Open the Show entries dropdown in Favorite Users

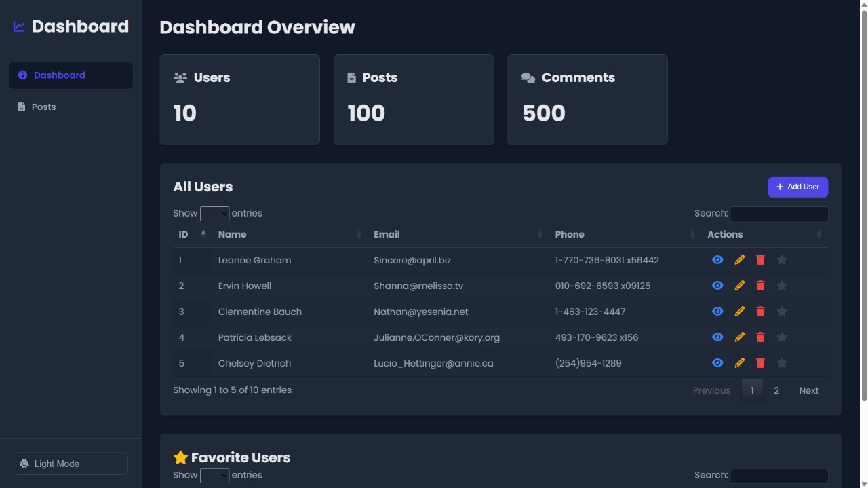click(x=215, y=475)
